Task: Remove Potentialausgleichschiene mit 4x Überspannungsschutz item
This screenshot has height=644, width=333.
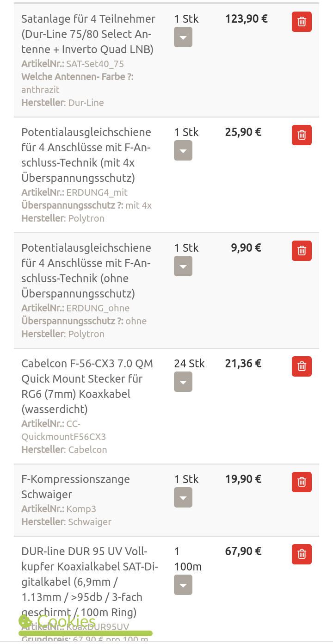Action: pos(302,135)
